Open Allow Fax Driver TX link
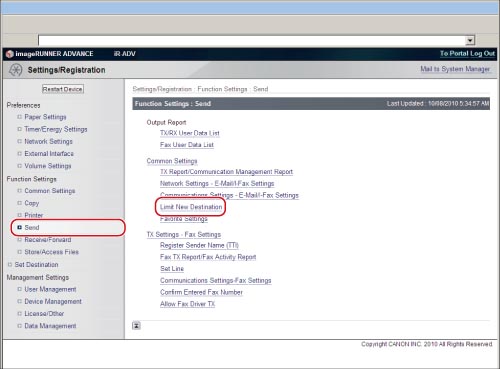 (x=187, y=304)
